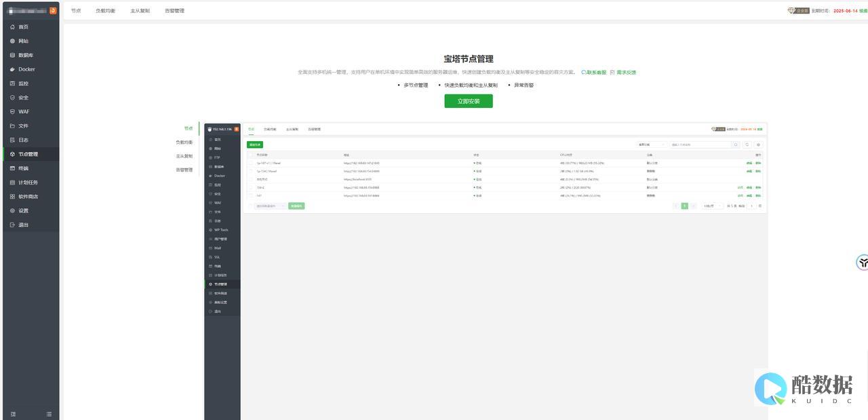The width and height of the screenshot is (868, 420).
Task: Click the orange notification badge beside server name
Action: pyautogui.click(x=53, y=10)
